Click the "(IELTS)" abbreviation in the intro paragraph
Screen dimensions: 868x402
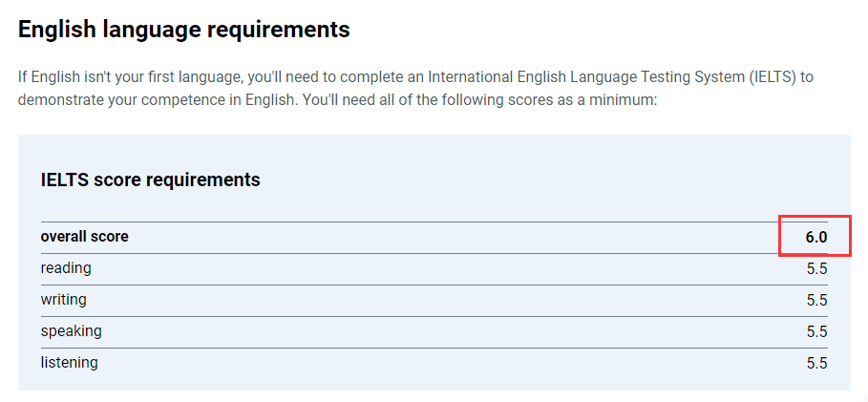point(767,76)
